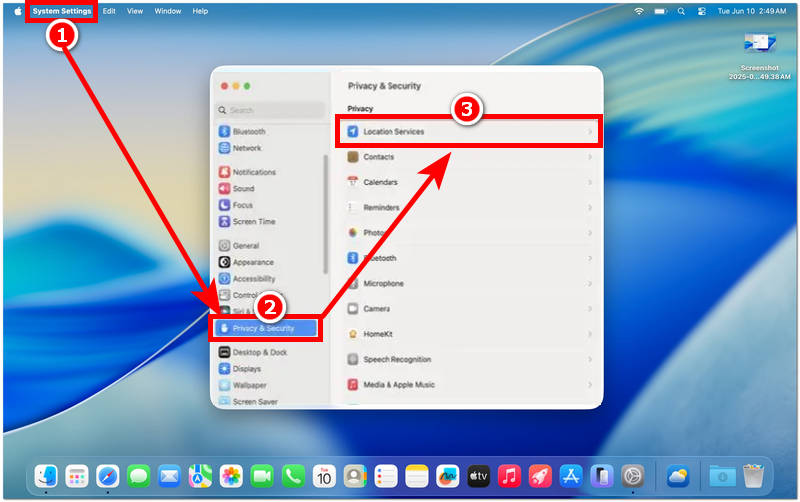Select Accessibility in the sidebar

click(247, 279)
